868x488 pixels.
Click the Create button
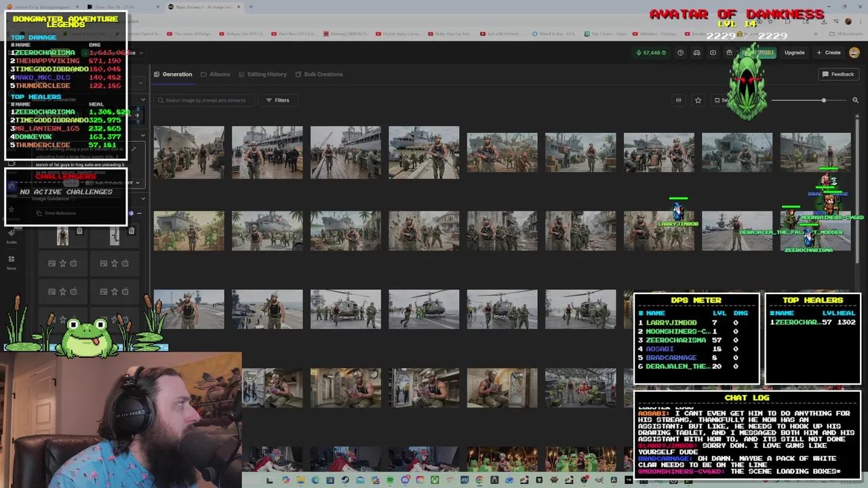pyautogui.click(x=829, y=52)
